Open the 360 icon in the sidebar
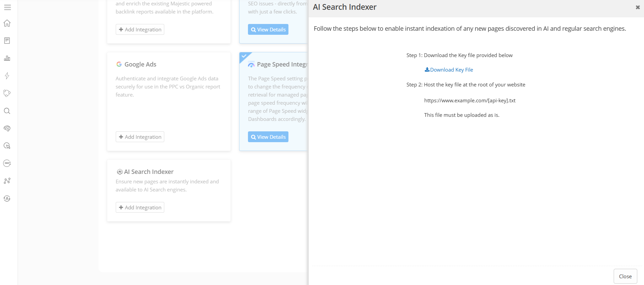Viewport: 644px width, 285px height. pos(7,163)
